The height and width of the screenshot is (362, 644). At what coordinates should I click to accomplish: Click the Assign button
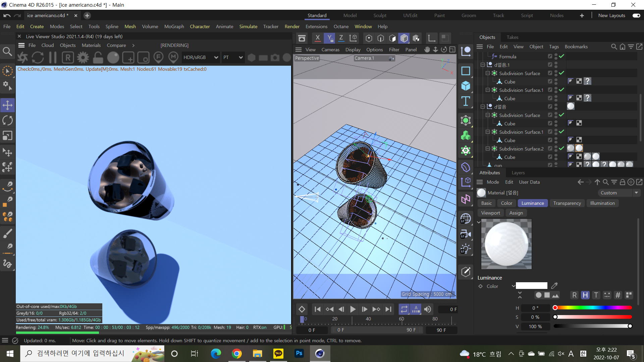[x=516, y=213]
